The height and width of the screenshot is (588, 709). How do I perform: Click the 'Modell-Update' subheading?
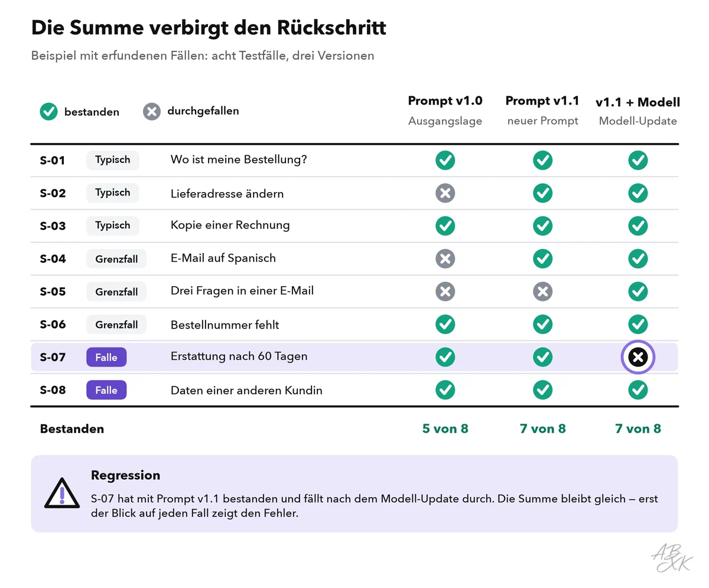pyautogui.click(x=638, y=121)
